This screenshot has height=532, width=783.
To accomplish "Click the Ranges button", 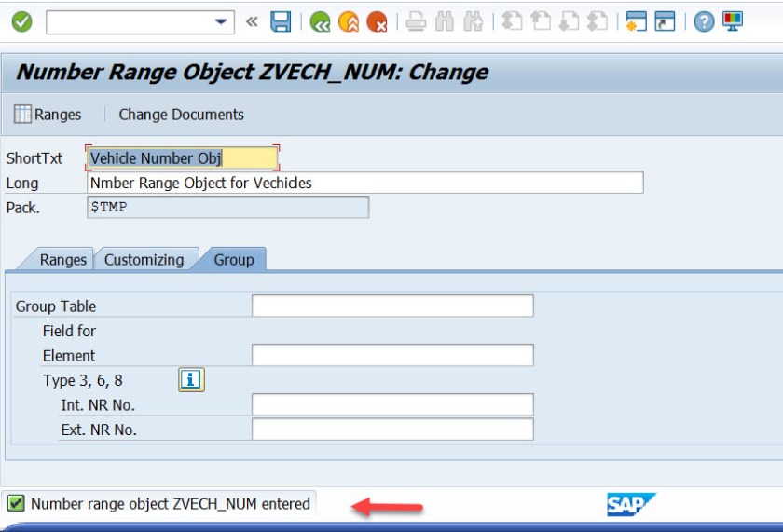I will pyautogui.click(x=48, y=115).
